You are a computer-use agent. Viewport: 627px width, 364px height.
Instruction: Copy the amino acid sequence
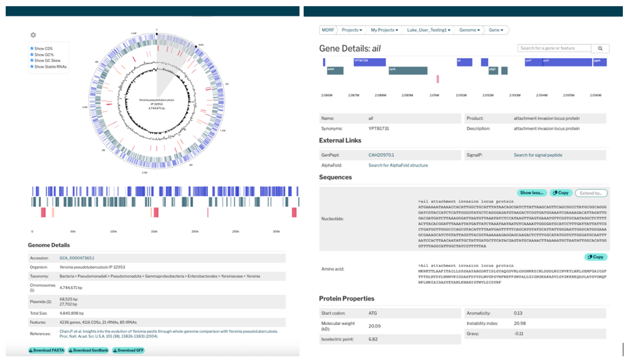tap(595, 257)
